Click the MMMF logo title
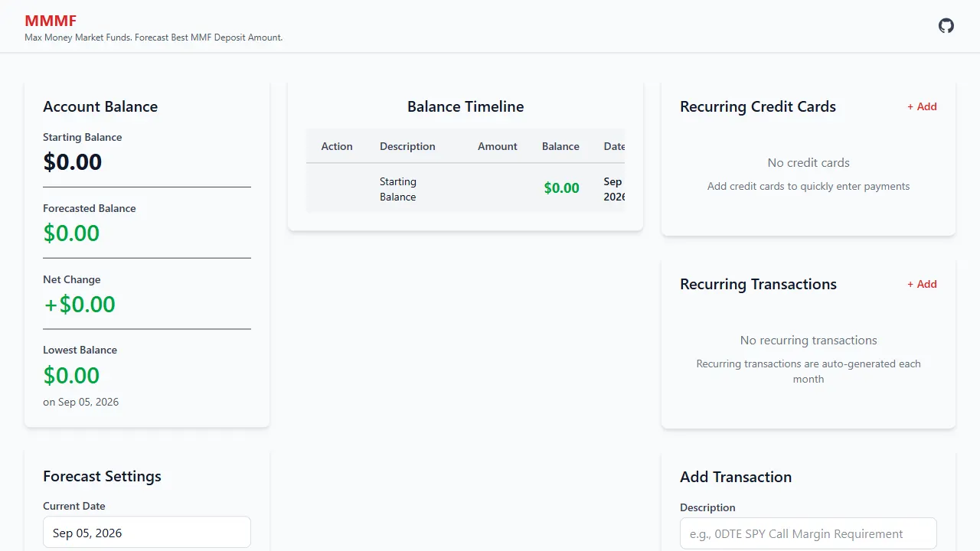This screenshot has width=980, height=551. click(51, 21)
